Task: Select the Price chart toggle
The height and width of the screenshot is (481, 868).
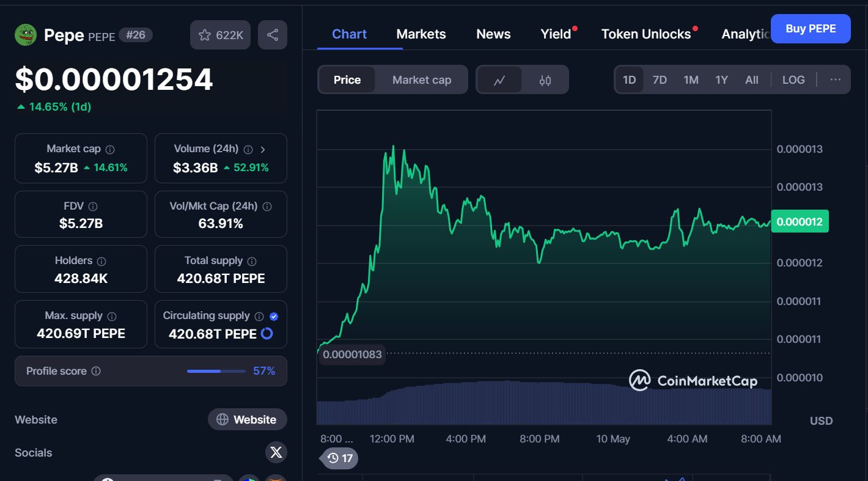Action: coord(347,80)
